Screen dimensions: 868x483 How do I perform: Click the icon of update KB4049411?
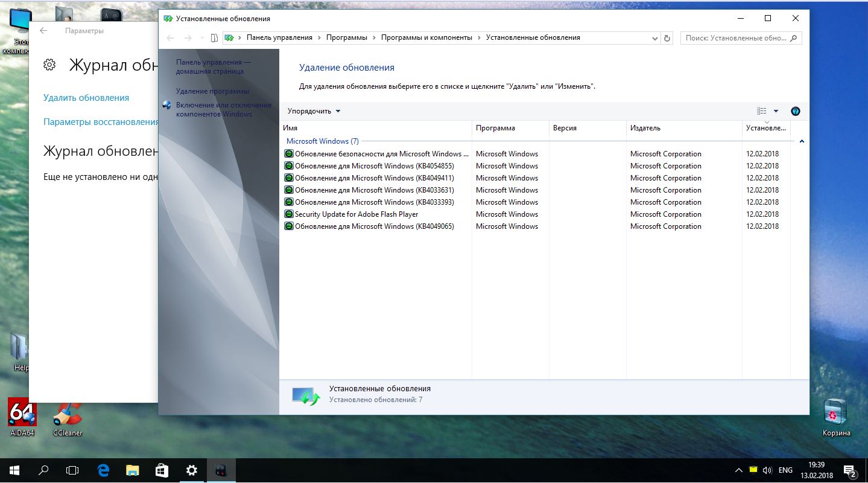point(288,178)
